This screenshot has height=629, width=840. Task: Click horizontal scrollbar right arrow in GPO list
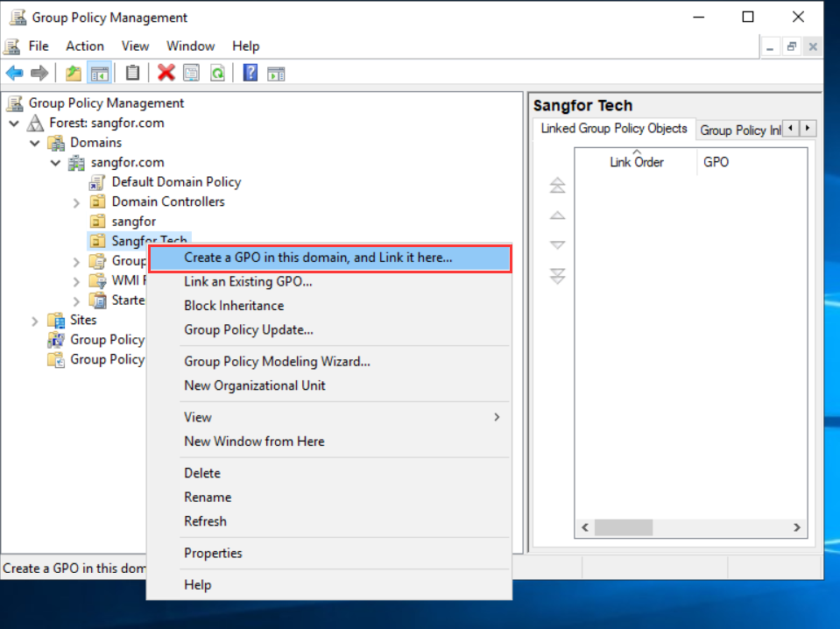click(x=797, y=527)
